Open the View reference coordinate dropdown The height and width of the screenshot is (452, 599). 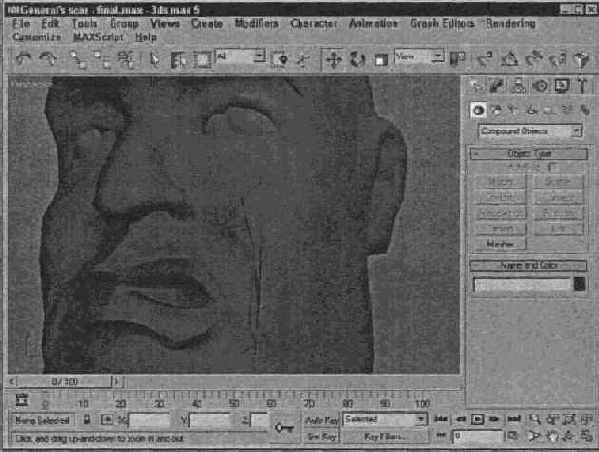coord(419,57)
